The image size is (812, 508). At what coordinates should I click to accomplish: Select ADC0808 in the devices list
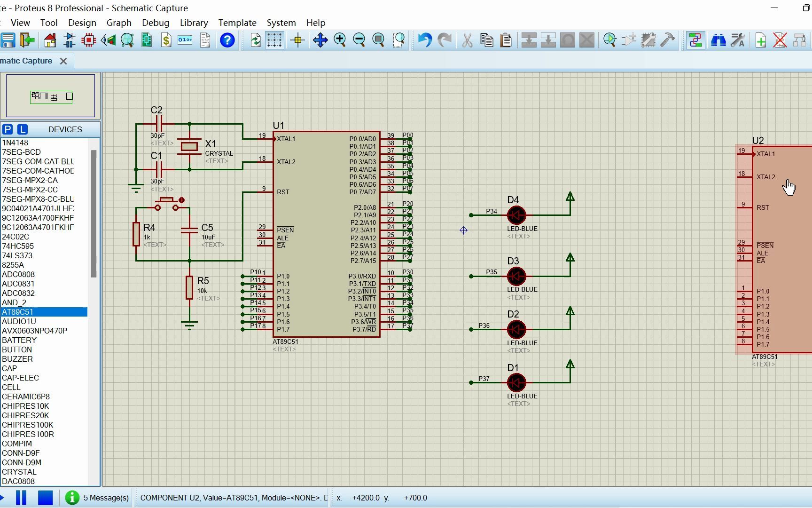[44, 274]
